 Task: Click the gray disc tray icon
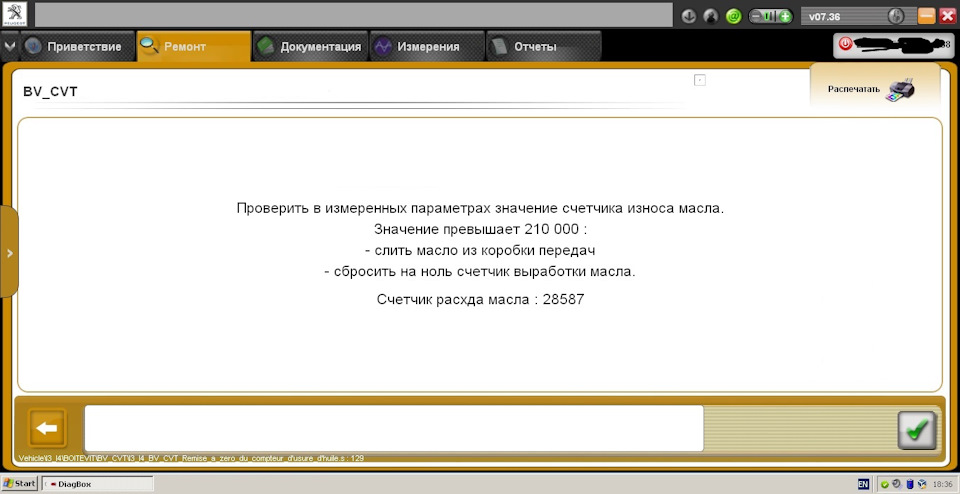tap(896, 484)
